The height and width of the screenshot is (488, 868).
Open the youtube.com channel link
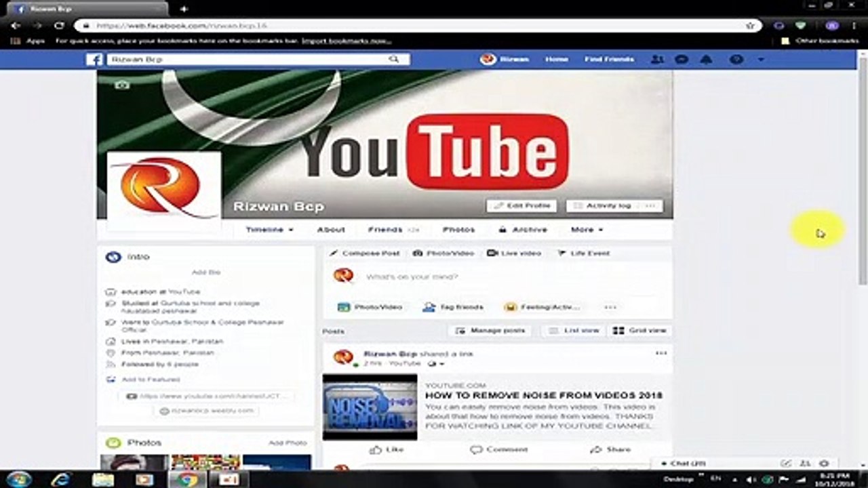207,396
